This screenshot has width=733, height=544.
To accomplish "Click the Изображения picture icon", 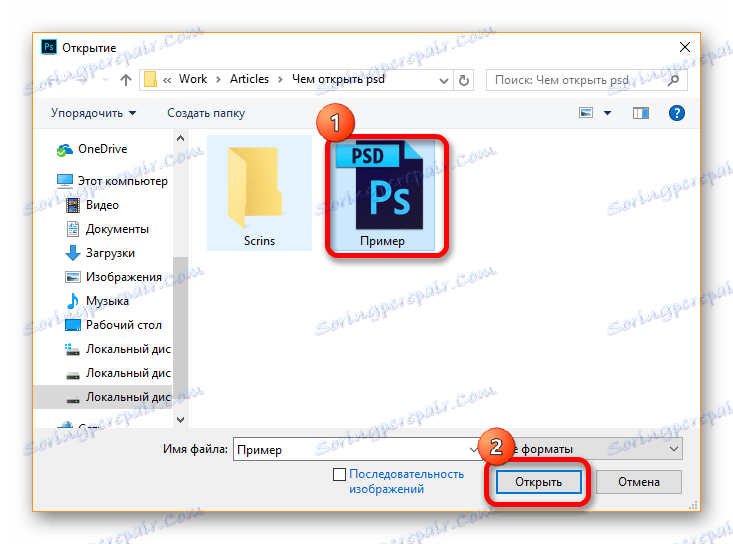I will 72,277.
